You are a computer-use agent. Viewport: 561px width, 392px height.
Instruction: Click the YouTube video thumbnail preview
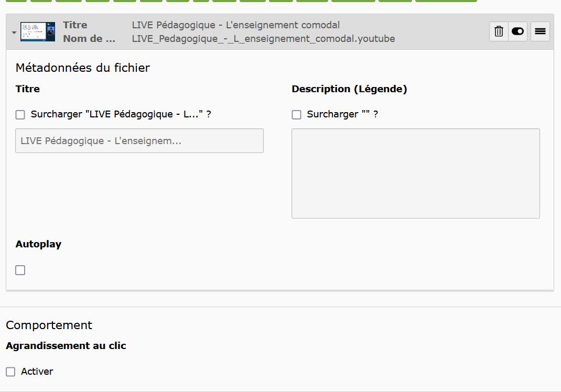[x=38, y=31]
